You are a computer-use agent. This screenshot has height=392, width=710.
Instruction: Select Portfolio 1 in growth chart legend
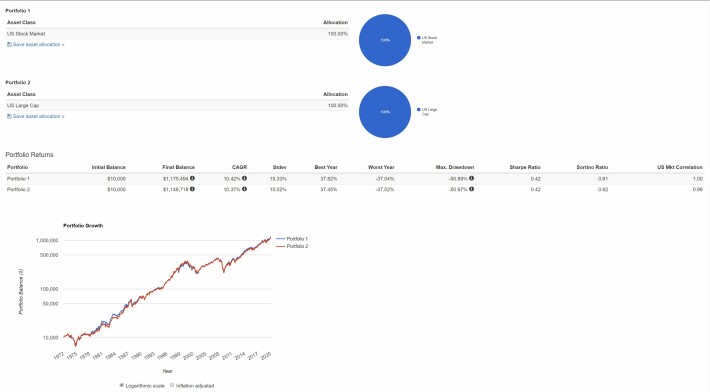[292, 239]
